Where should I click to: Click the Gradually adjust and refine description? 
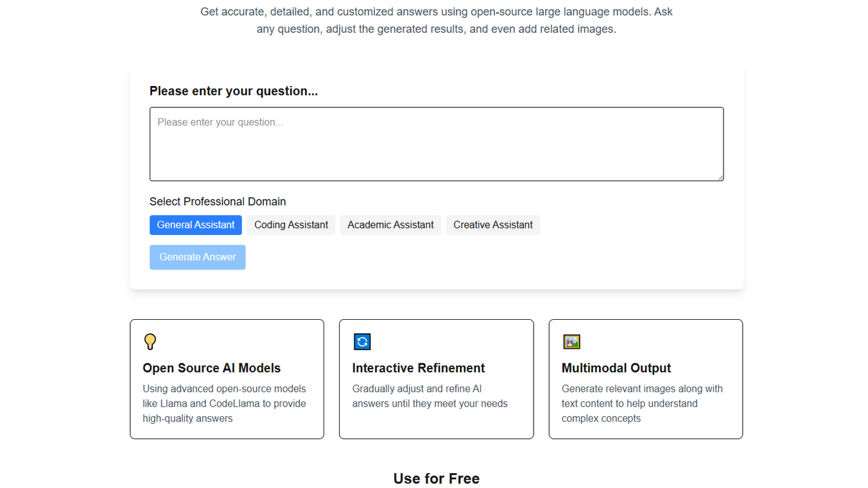tap(430, 396)
